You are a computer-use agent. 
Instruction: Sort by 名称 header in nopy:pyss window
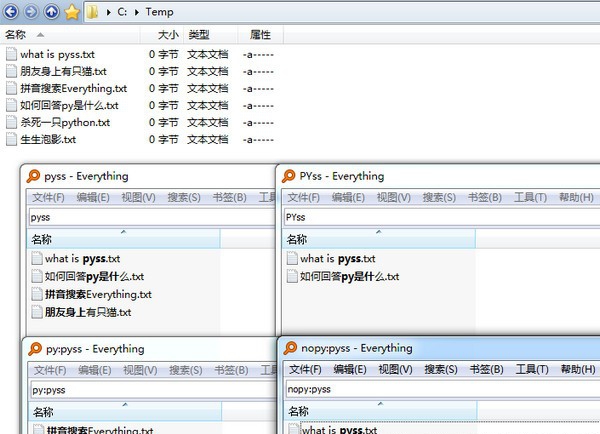pyautogui.click(x=381, y=411)
